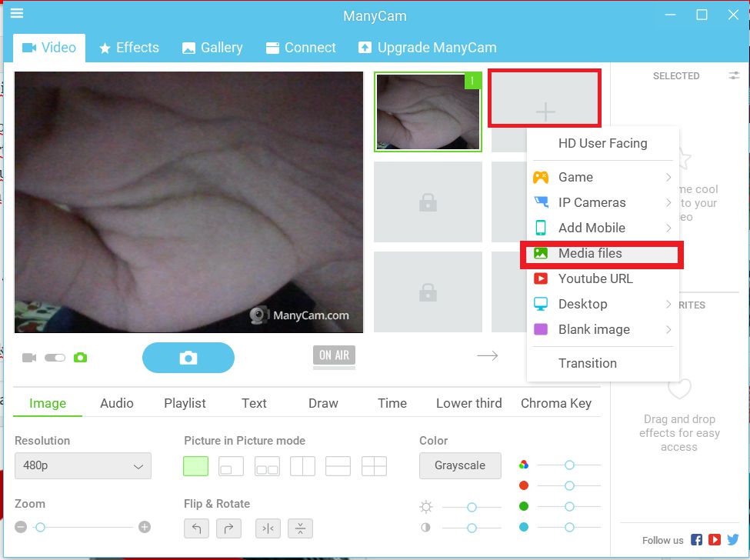Rotate image right icon
750x560 pixels.
(x=228, y=528)
